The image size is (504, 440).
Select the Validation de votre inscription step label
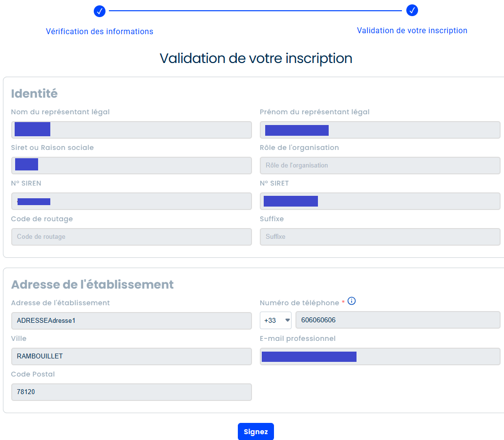(412, 31)
